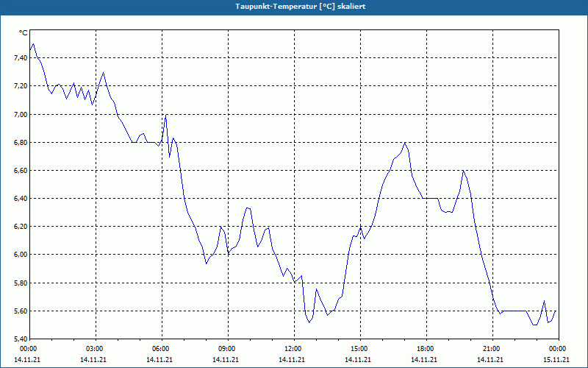Click the 5,60 y-axis value
The width and height of the screenshot is (588, 368).
21,311
